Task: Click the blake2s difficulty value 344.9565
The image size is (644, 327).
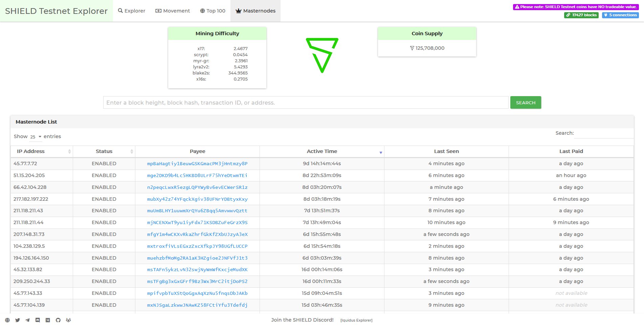Action: pos(238,73)
